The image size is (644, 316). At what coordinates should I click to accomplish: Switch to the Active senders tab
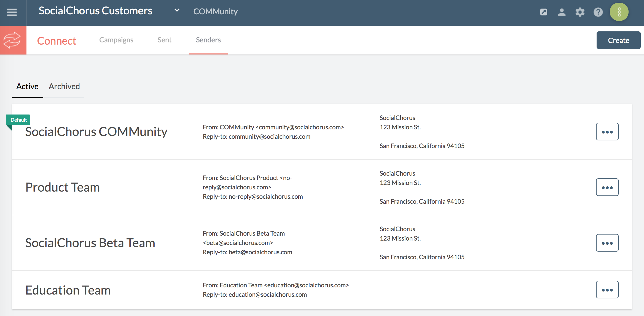[x=27, y=86]
